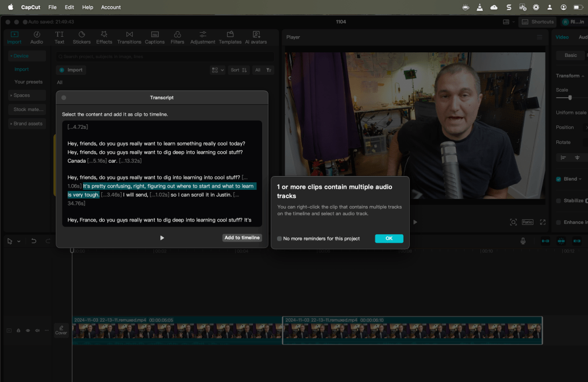This screenshot has height=382, width=588.
Task: Click the align left icon under Rotate
Action: pos(563,158)
